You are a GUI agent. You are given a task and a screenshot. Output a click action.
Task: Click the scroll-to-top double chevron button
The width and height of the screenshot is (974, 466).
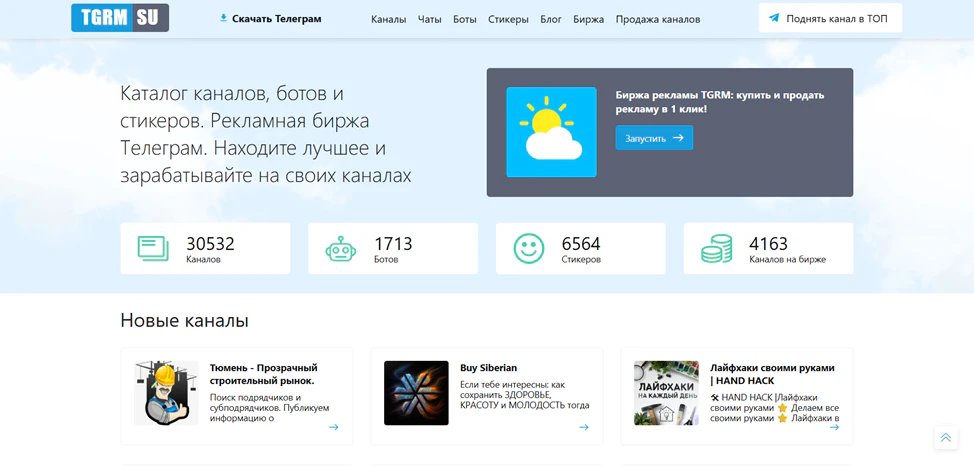[945, 437]
